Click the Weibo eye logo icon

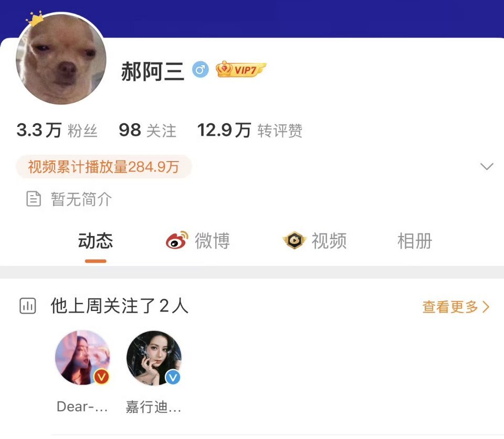[x=177, y=240]
